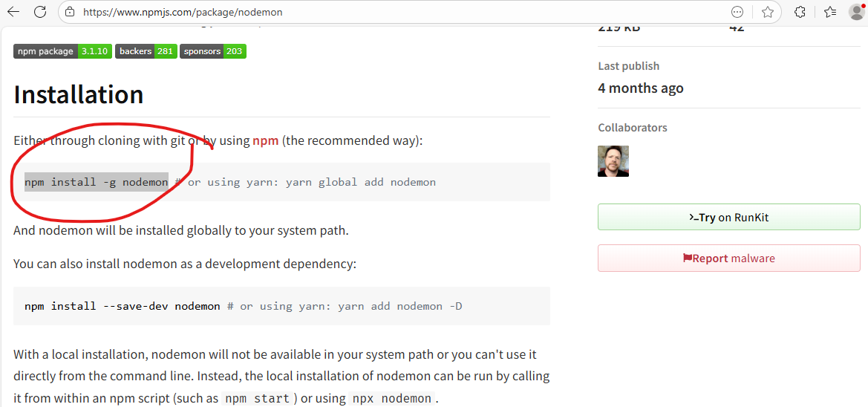Click the highlighted npm install -g nodemon command
This screenshot has height=407, width=868.
tap(97, 182)
